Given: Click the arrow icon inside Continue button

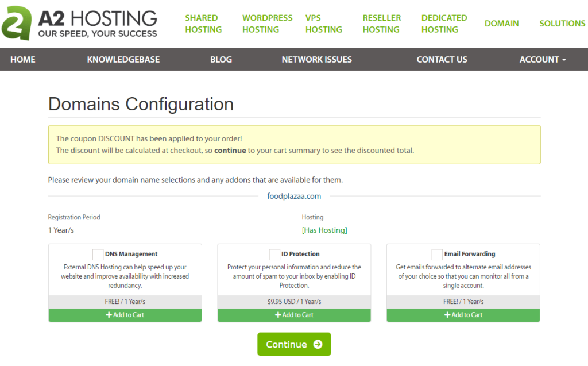Looking at the screenshot, I should (318, 344).
